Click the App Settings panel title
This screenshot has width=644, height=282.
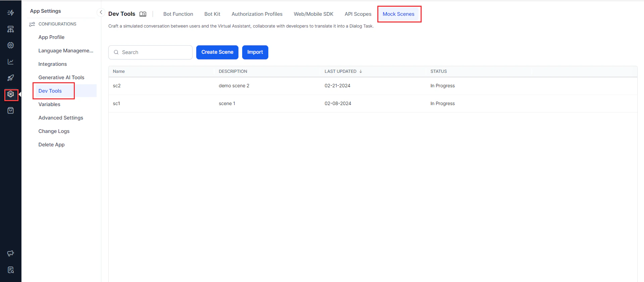pyautogui.click(x=46, y=11)
